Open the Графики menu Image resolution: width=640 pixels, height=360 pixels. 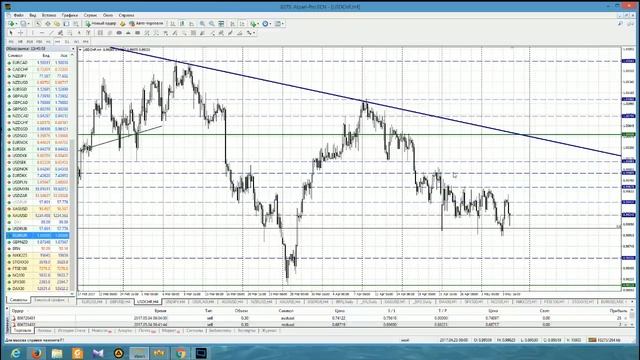[70, 15]
